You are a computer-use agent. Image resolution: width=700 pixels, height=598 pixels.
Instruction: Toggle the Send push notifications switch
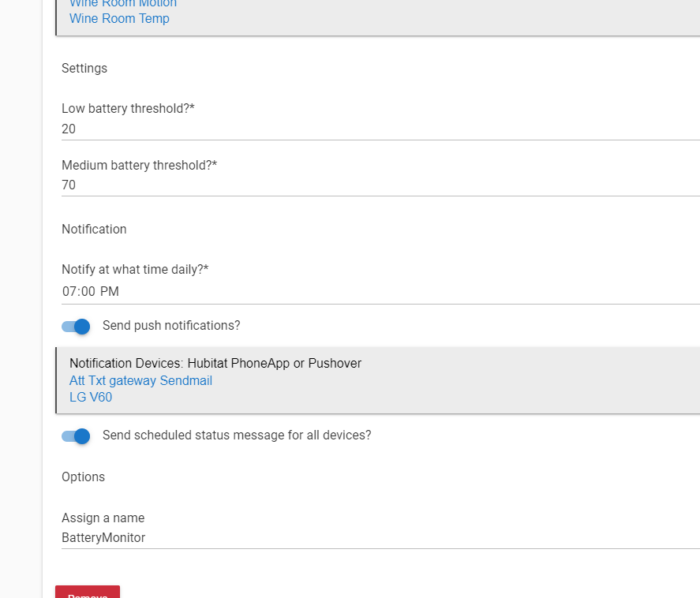76,326
